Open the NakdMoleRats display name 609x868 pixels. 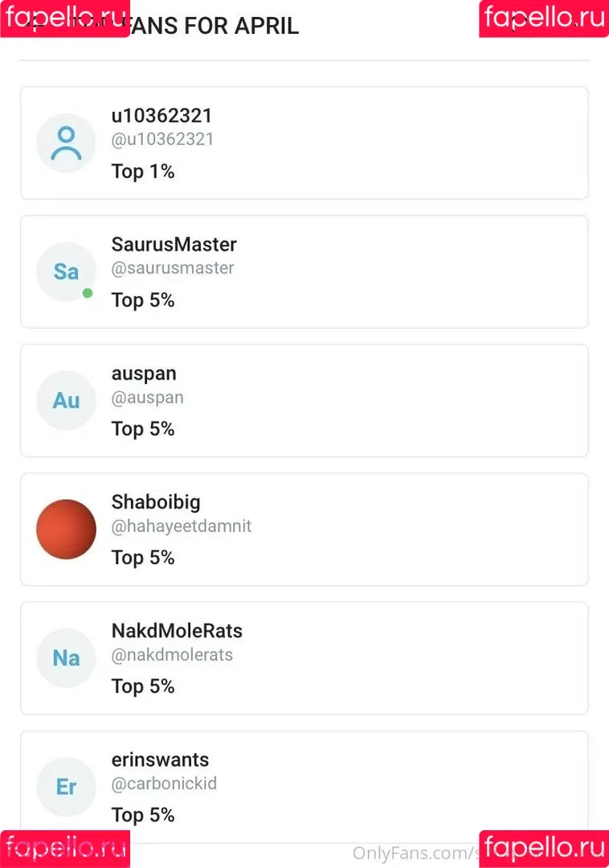pyautogui.click(x=177, y=631)
